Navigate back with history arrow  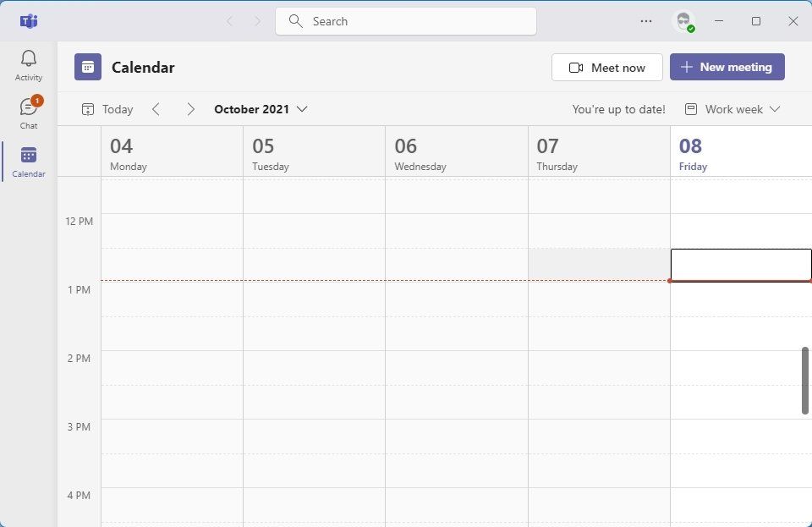[229, 21]
